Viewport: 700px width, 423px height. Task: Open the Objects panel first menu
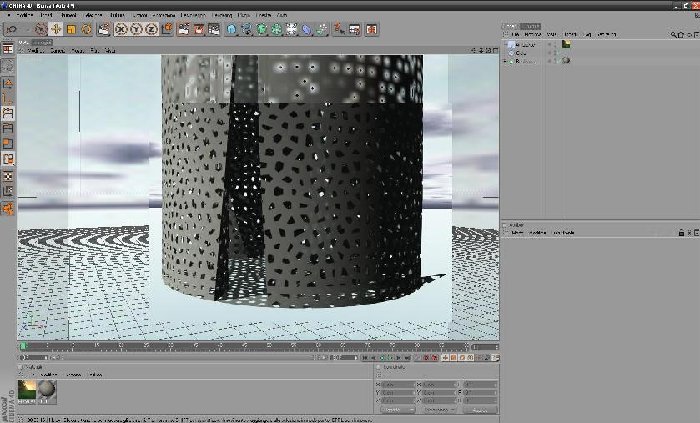pos(515,34)
